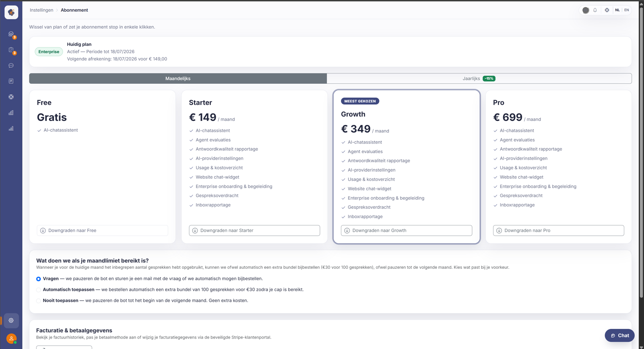Click the Abonnement breadcrumb item
This screenshot has width=644, height=349.
[x=74, y=10]
